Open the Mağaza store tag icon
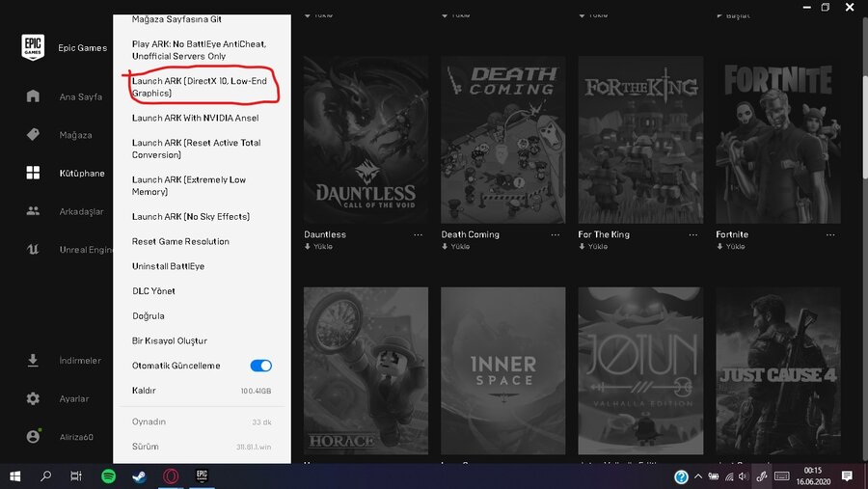Image resolution: width=868 pixels, height=489 pixels. (33, 134)
